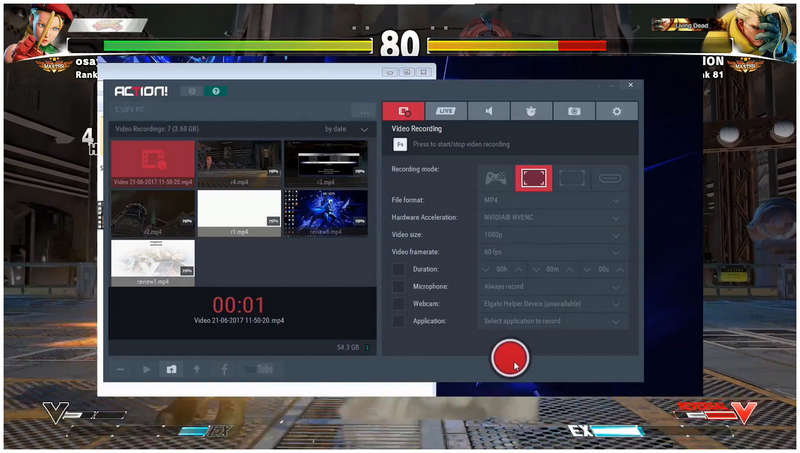Close the Action! window

pos(631,85)
